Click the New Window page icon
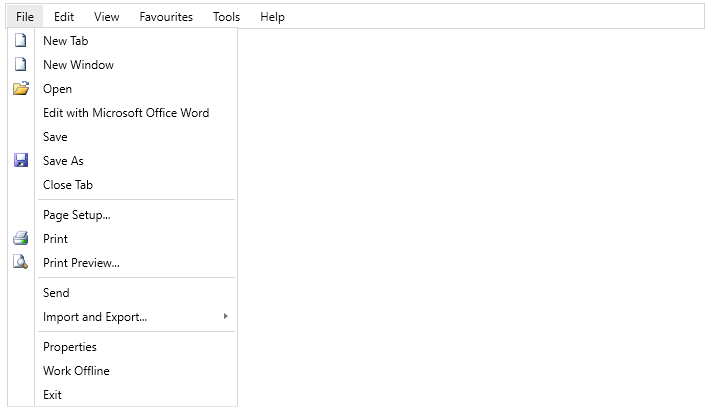Screen dimensions: 712x415 [x=20, y=64]
